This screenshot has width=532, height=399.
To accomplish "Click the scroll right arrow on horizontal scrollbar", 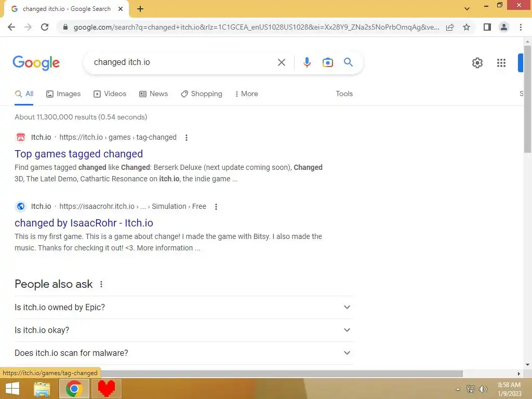I will pyautogui.click(x=519, y=374).
